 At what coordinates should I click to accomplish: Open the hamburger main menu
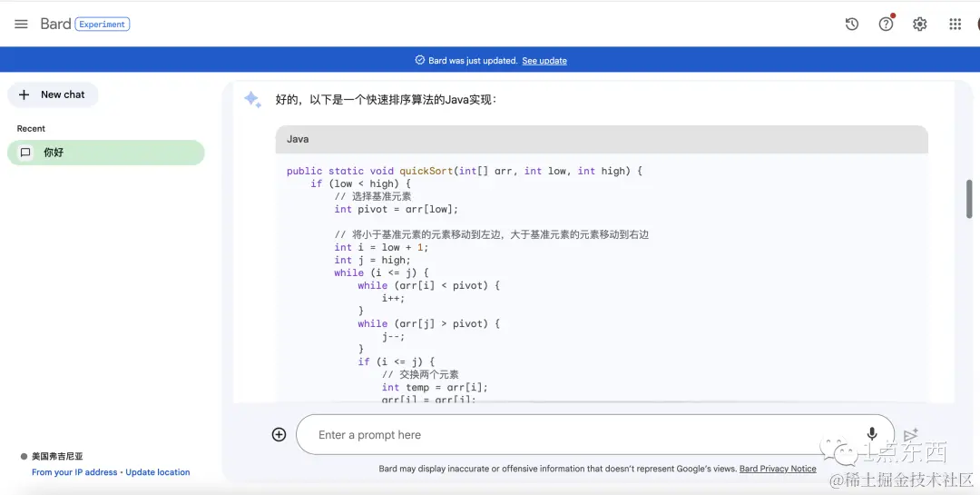pos(21,24)
